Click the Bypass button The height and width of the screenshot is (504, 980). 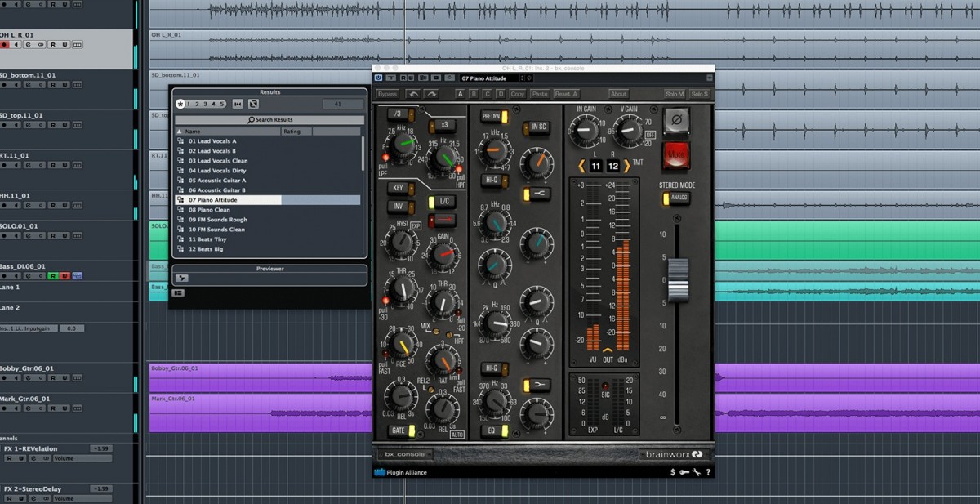387,94
